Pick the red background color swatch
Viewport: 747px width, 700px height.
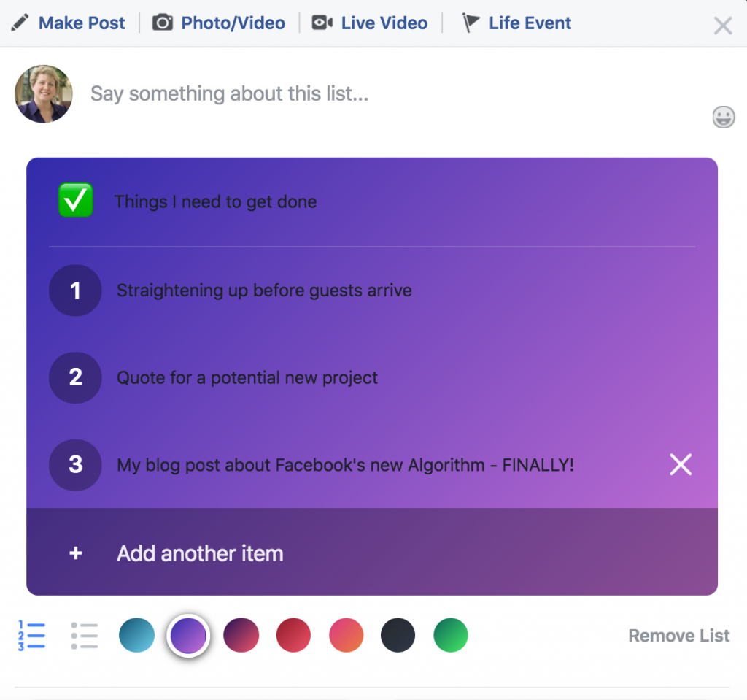[293, 635]
